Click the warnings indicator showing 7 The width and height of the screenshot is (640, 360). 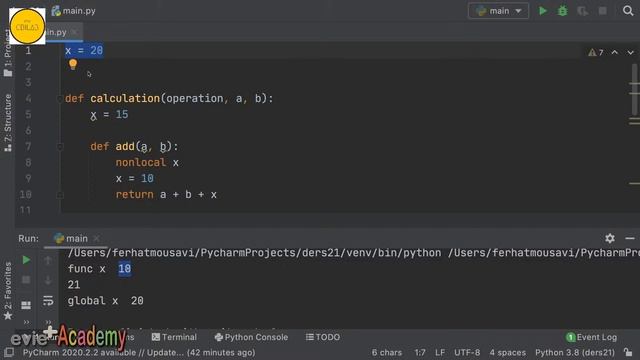[596, 53]
